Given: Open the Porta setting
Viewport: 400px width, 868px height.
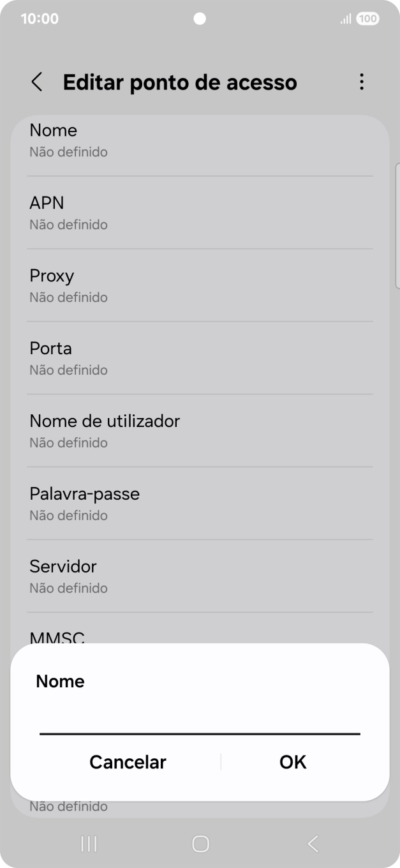Looking at the screenshot, I should [x=200, y=357].
